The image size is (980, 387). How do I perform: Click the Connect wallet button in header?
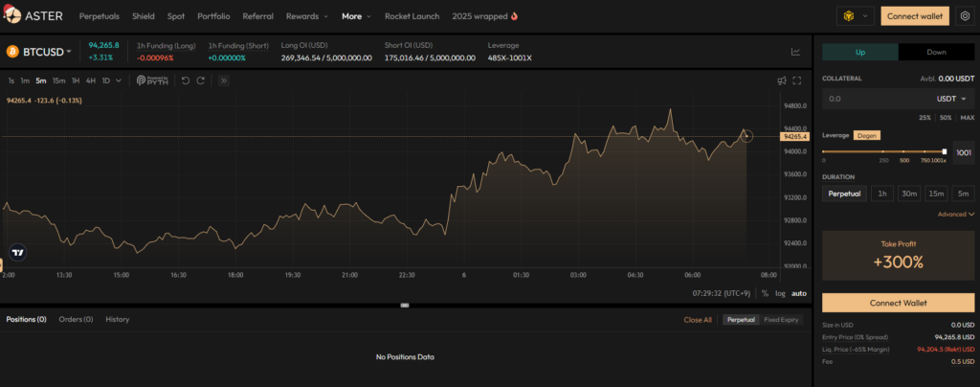point(915,16)
